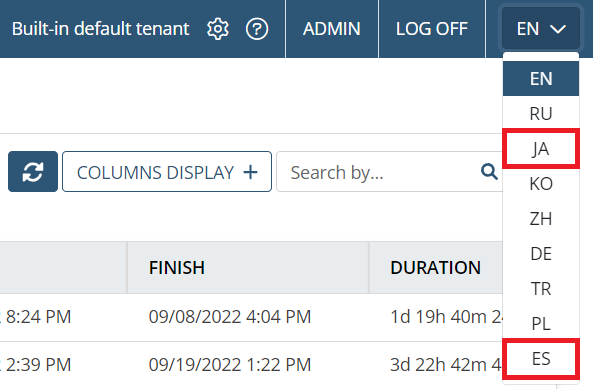
Task: Change language to TR
Action: point(541,289)
